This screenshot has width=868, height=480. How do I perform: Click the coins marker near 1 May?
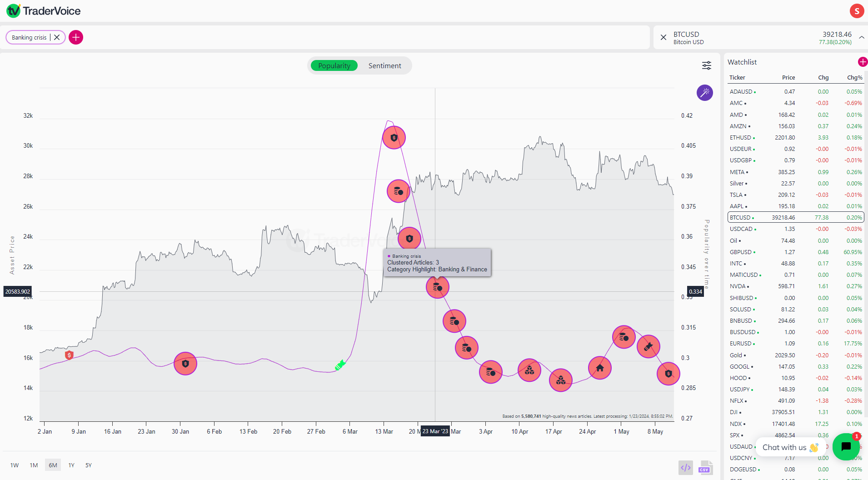pos(624,337)
